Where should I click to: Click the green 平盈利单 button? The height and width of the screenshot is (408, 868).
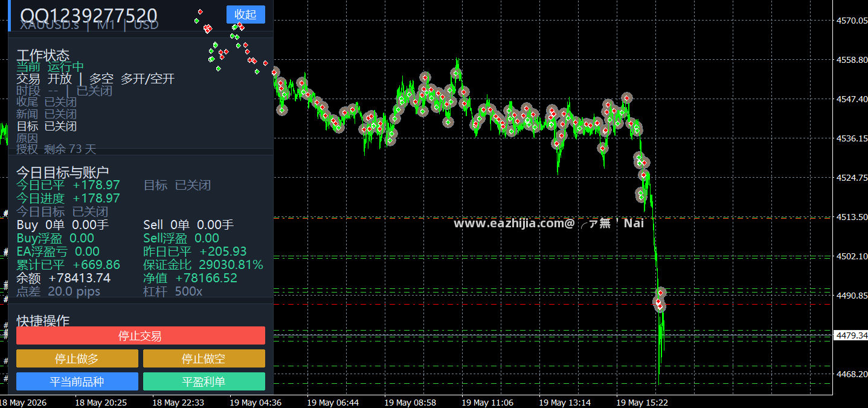(204, 381)
